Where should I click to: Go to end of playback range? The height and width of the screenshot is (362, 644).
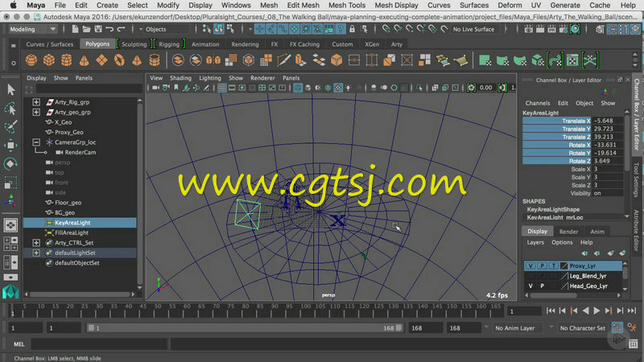[x=632, y=311]
